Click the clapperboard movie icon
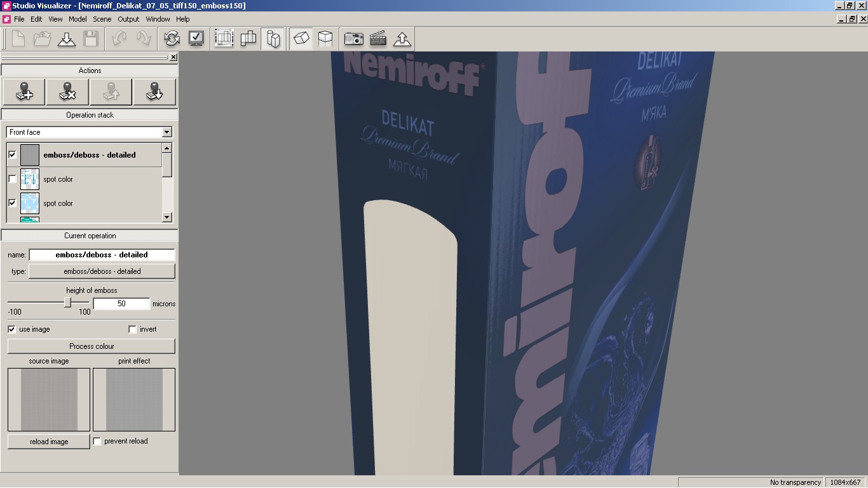 (378, 39)
